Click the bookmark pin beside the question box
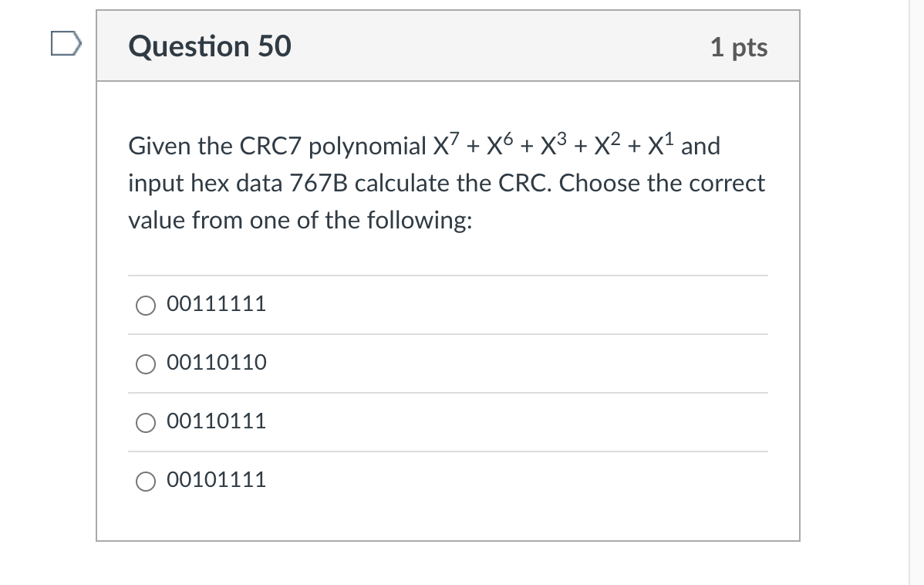 click(66, 44)
